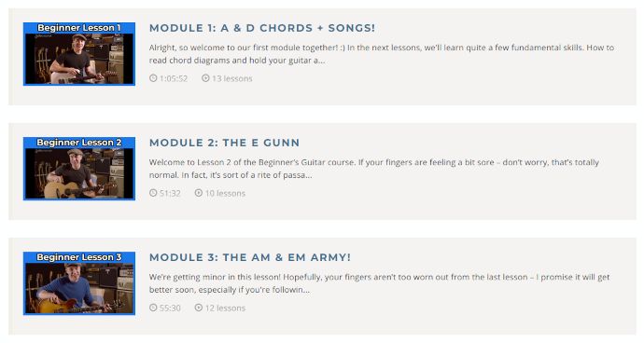Click clock icon beside 55:30 duration
This screenshot has width=644, height=343.
click(153, 308)
